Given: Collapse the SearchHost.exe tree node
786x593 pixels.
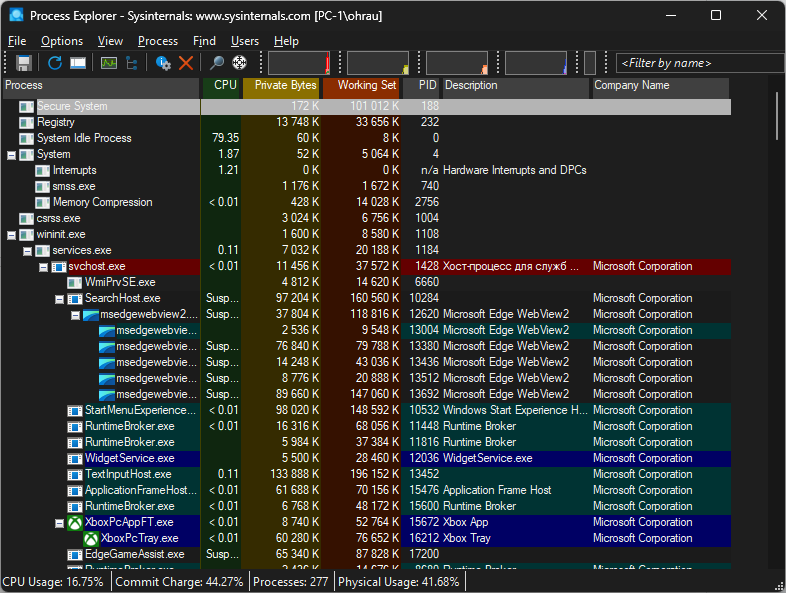Looking at the screenshot, I should pyautogui.click(x=59, y=298).
